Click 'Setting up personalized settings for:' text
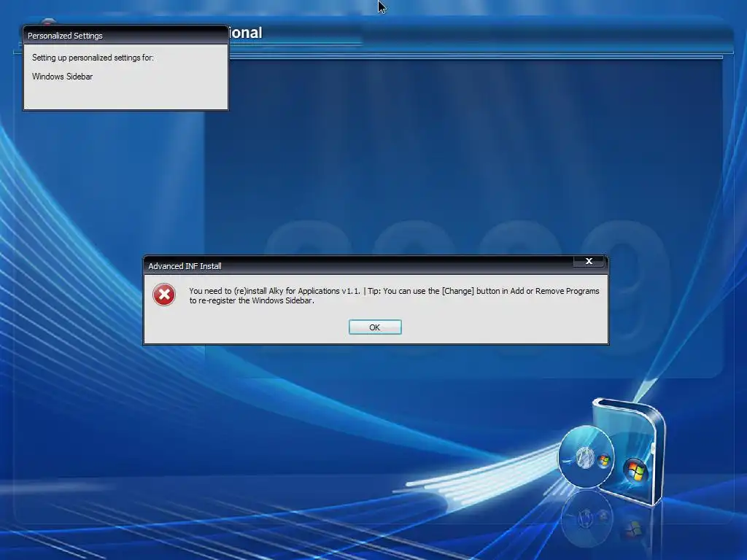 (x=93, y=58)
